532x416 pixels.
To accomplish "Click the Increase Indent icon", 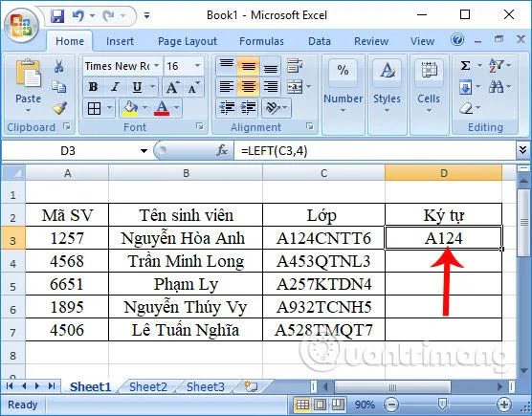I will [249, 108].
